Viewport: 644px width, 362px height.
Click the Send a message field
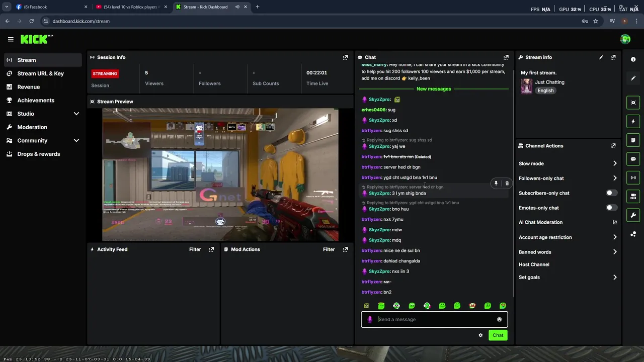434,319
